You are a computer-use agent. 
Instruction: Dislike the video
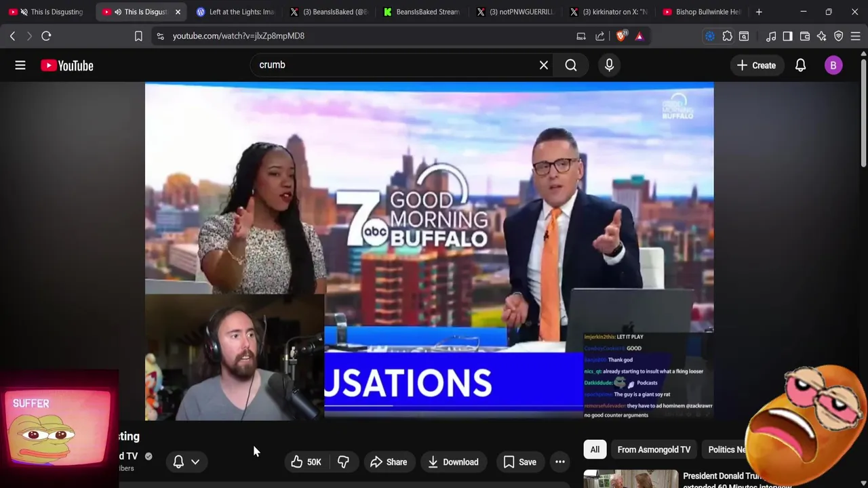click(x=344, y=462)
